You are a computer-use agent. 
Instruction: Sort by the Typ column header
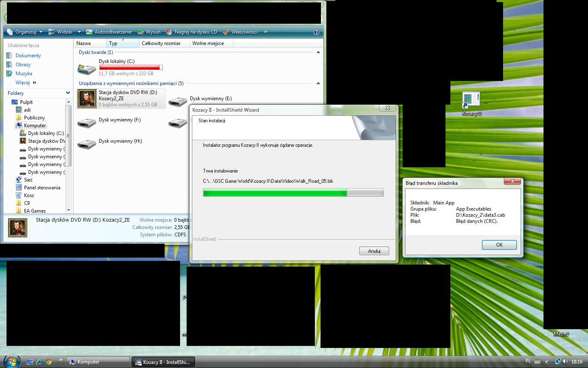(x=123, y=43)
